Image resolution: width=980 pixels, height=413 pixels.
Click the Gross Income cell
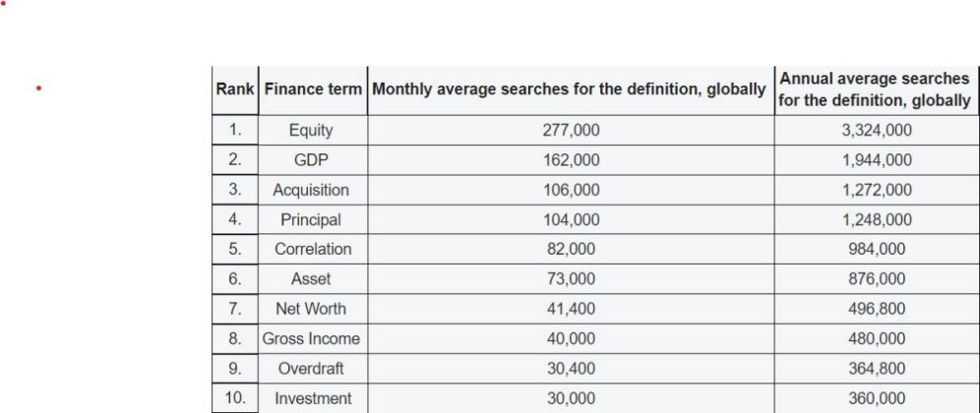(311, 338)
